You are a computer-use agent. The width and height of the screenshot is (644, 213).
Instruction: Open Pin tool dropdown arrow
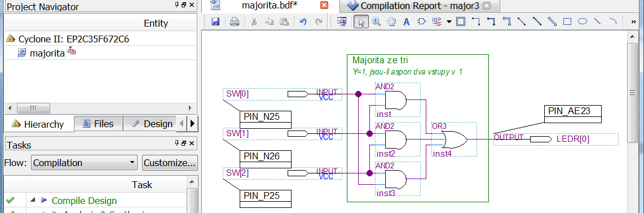coord(449,22)
